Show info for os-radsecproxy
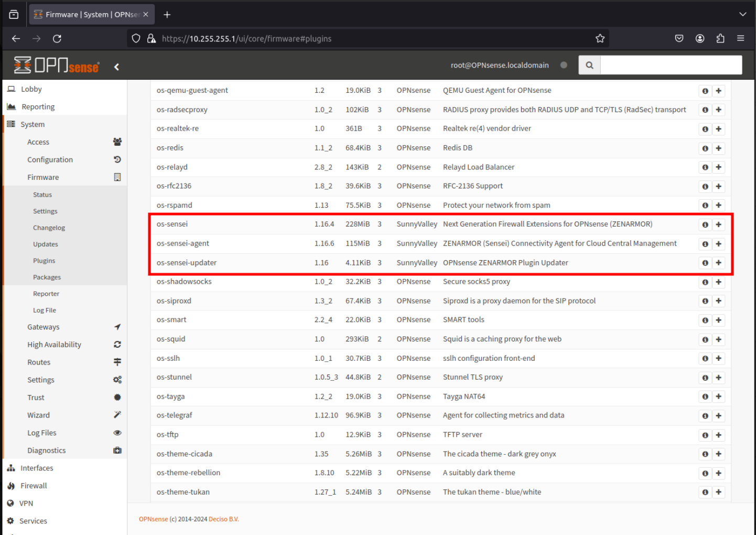This screenshot has width=756, height=535. 705,110
